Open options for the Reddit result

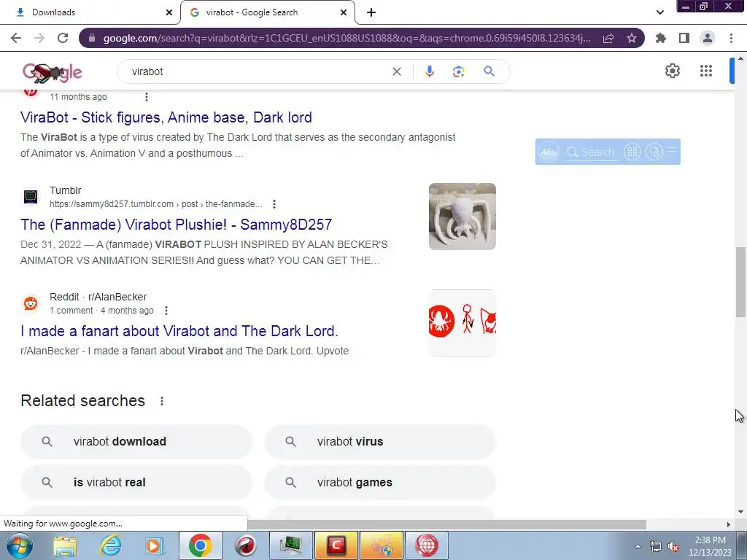[166, 311]
